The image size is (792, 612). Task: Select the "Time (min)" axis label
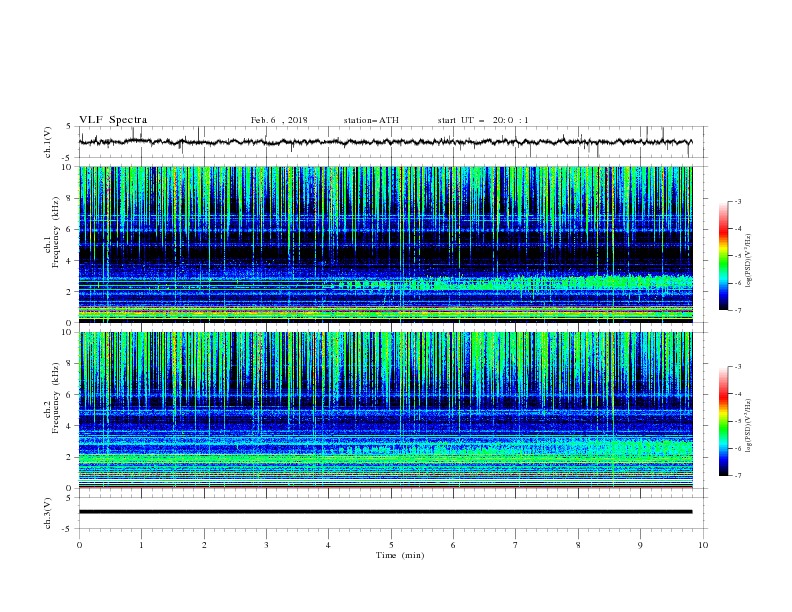pyautogui.click(x=400, y=555)
